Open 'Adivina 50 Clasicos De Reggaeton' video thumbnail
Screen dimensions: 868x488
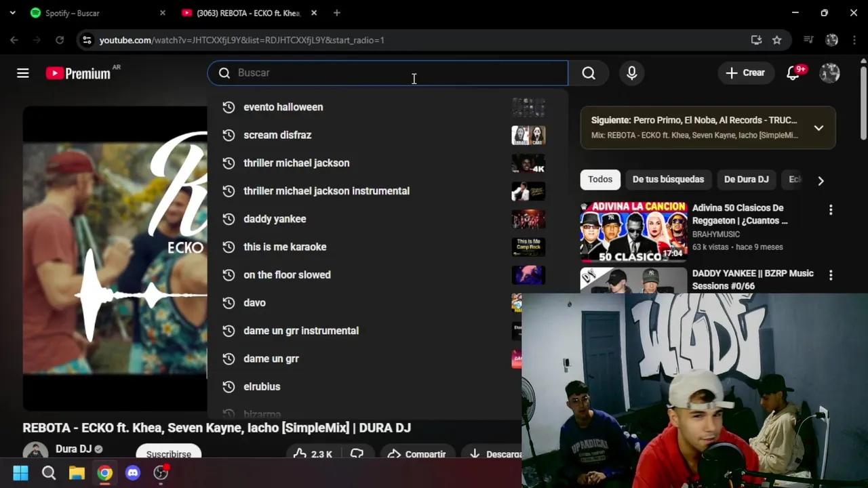(633, 231)
